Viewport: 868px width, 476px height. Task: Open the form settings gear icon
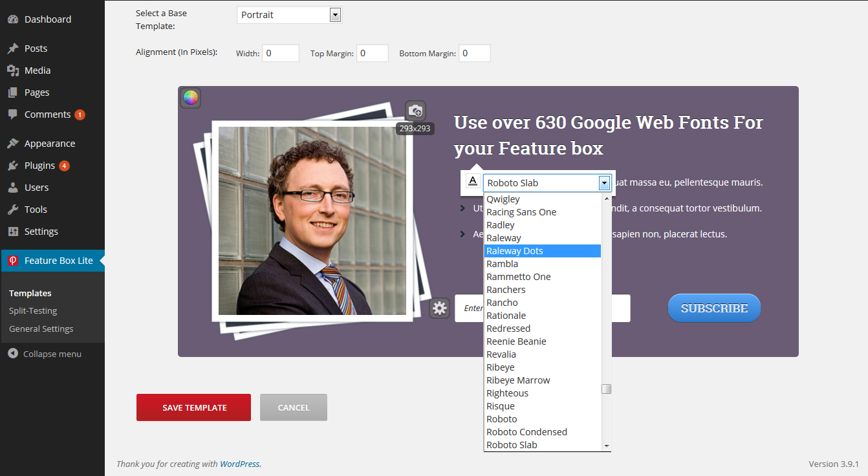(440, 308)
